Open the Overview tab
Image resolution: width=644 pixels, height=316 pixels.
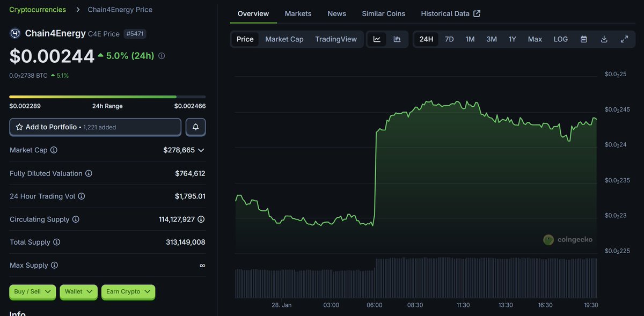pos(253,13)
